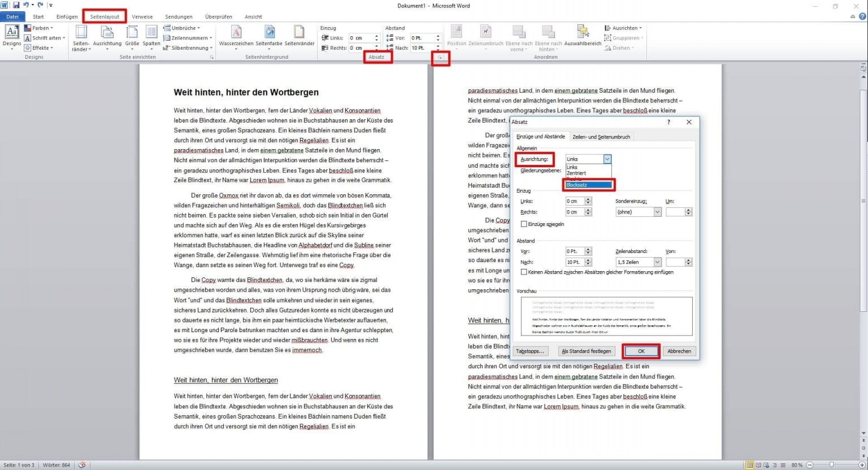Click the Auswahlbereich selection pane icon
This screenshot has height=470, width=868.
pyautogui.click(x=583, y=32)
